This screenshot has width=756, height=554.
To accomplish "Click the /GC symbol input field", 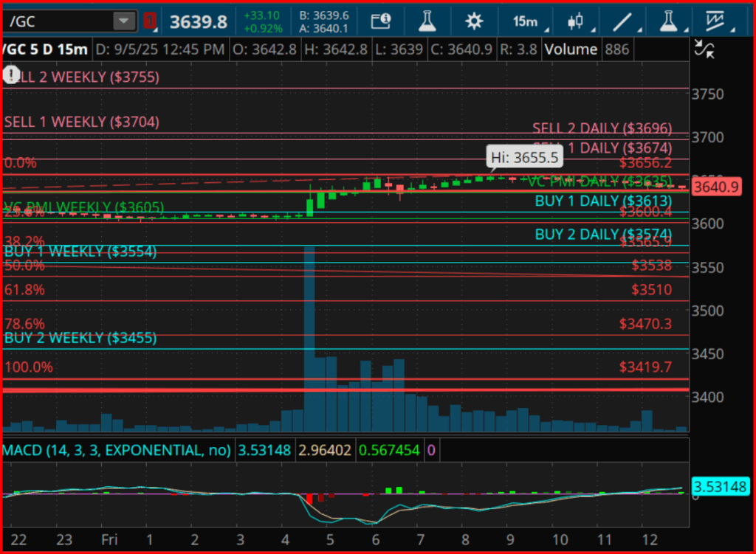I will click(x=59, y=21).
